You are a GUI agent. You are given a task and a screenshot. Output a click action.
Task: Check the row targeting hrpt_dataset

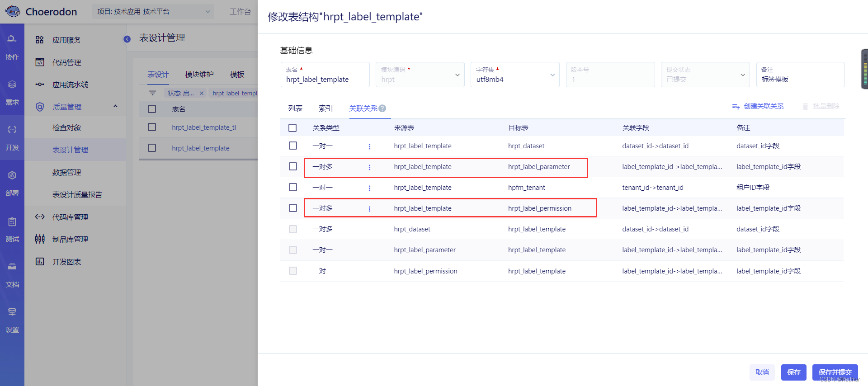(293, 146)
